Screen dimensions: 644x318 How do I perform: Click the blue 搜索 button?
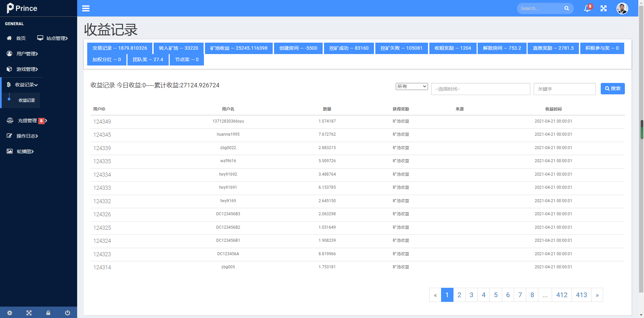[x=612, y=89]
